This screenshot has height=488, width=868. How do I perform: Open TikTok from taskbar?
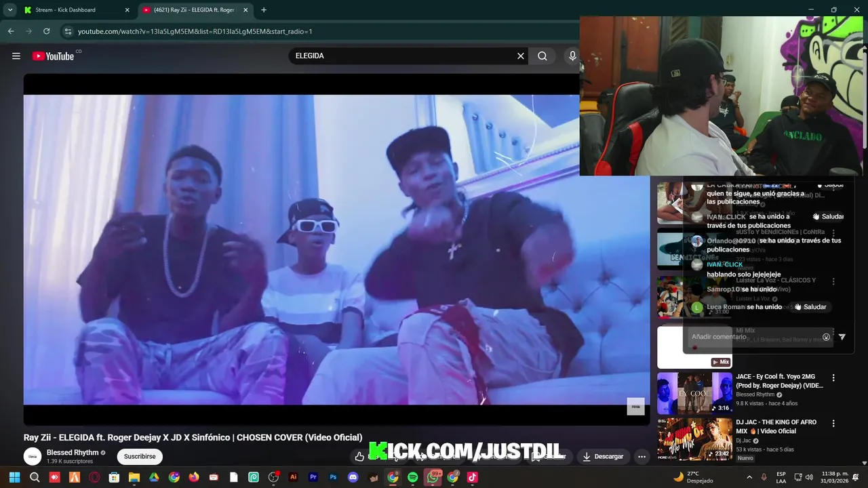pyautogui.click(x=473, y=477)
